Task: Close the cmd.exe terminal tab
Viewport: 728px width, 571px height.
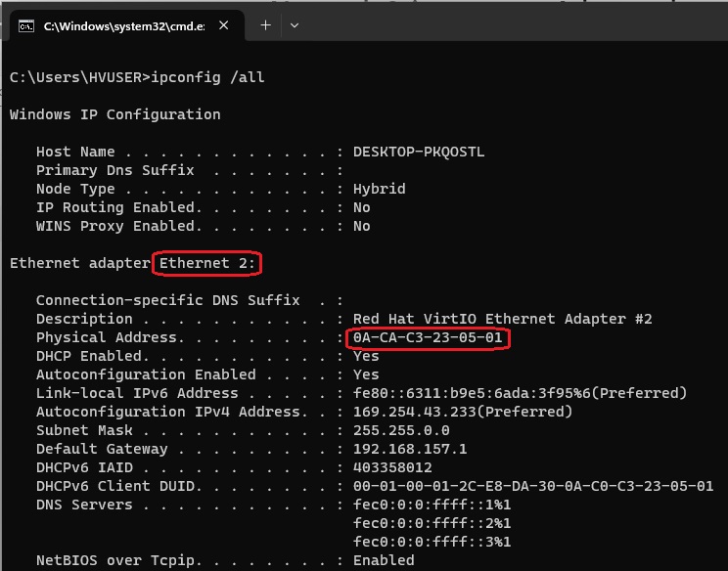Action: click(x=223, y=25)
